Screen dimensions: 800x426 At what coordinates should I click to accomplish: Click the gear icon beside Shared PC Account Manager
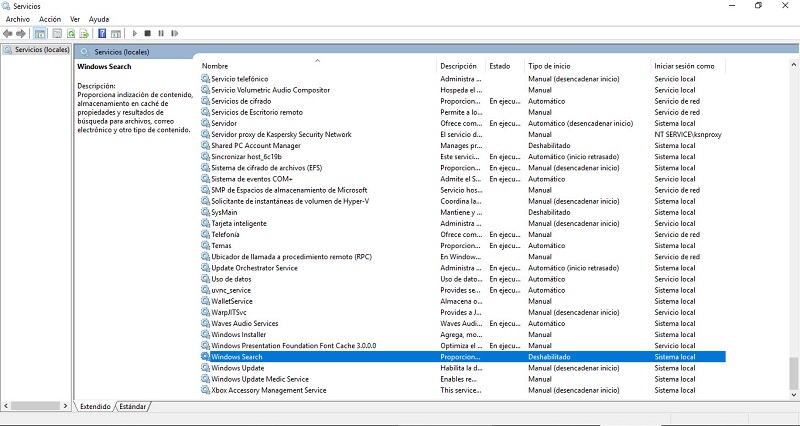tap(205, 145)
